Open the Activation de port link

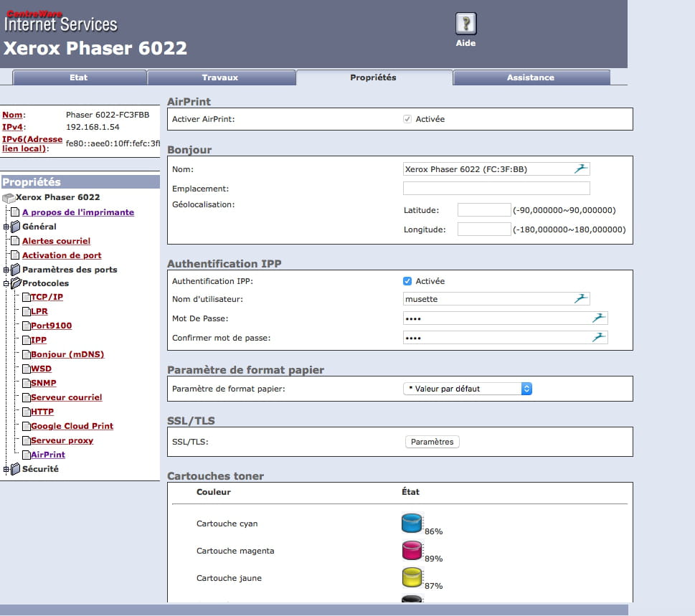coord(62,255)
